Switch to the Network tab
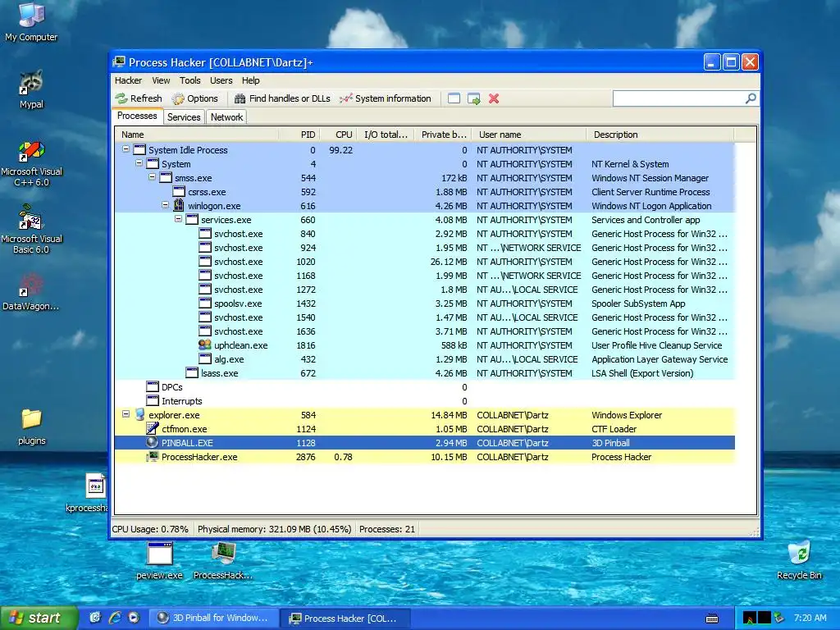This screenshot has width=840, height=630. (226, 116)
